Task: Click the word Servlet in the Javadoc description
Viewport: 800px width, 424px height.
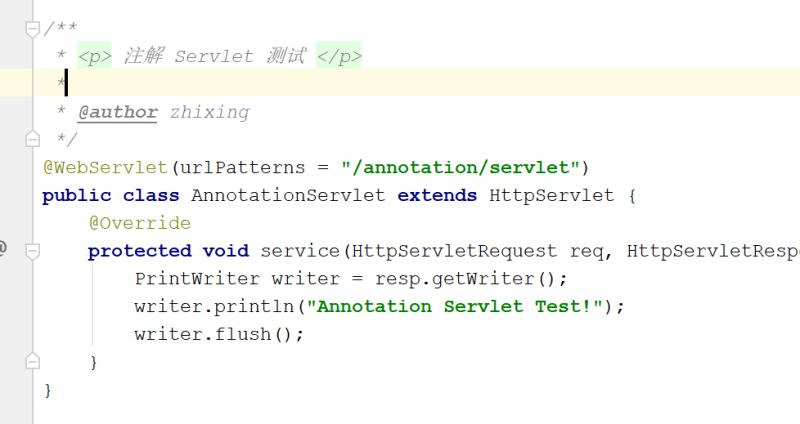Action: [214, 56]
